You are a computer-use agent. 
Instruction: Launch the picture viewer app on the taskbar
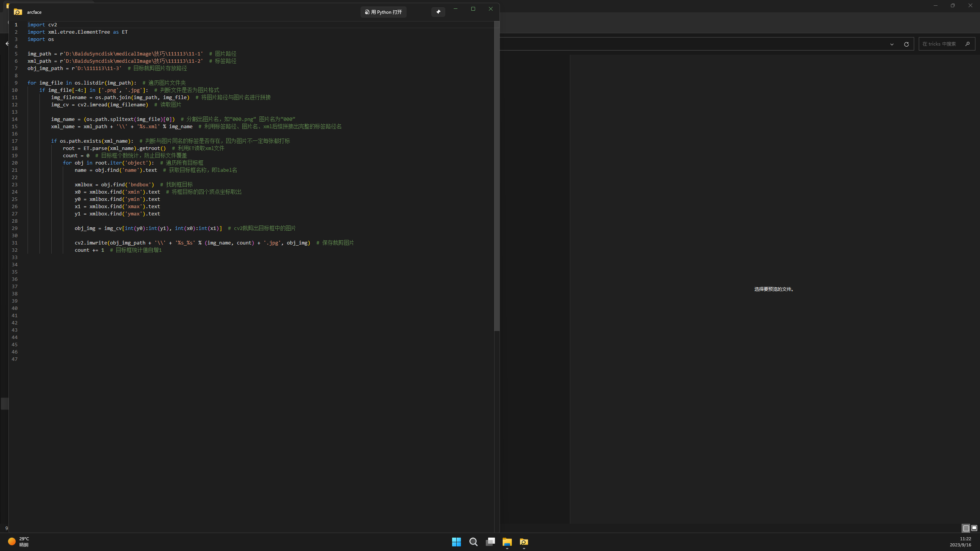click(524, 543)
